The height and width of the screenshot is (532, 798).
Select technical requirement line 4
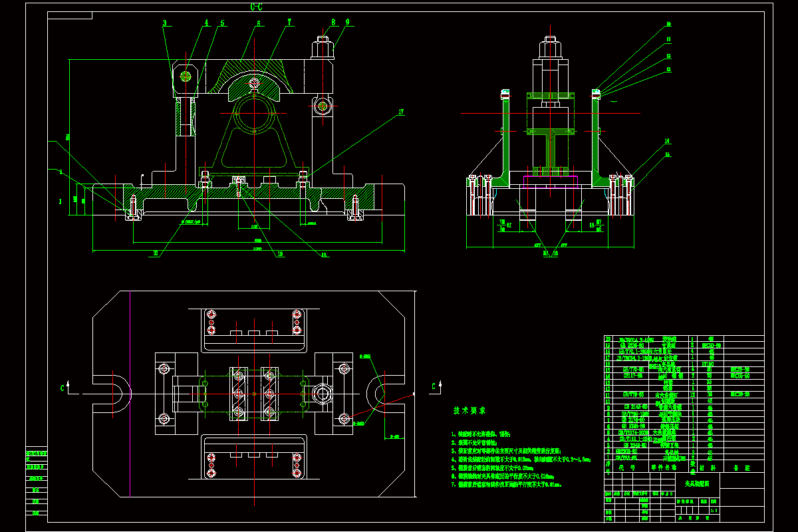point(521,460)
